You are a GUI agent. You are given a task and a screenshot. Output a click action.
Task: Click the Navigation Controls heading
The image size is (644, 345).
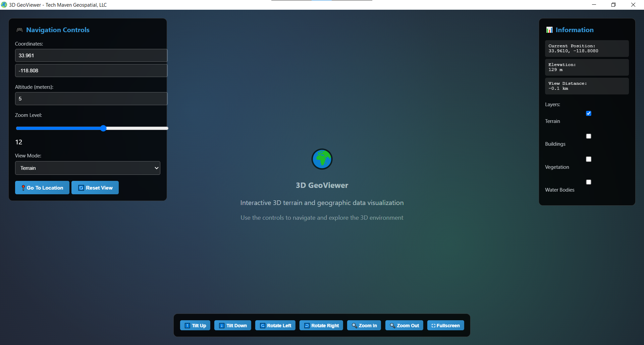pyautogui.click(x=58, y=30)
